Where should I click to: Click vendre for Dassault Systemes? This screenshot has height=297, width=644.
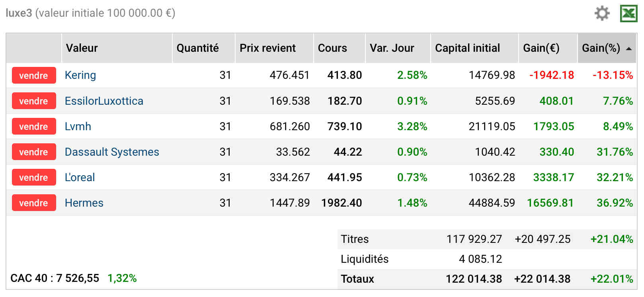(x=34, y=152)
